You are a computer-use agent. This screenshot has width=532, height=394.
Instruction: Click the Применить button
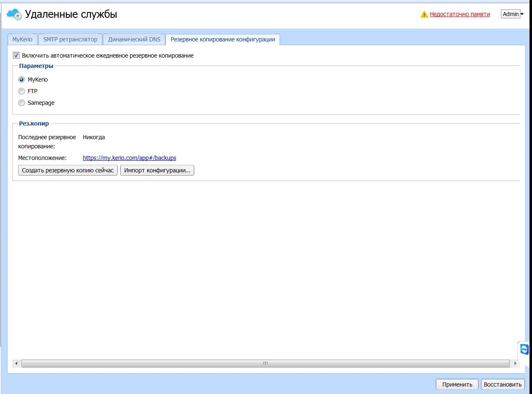tap(457, 384)
